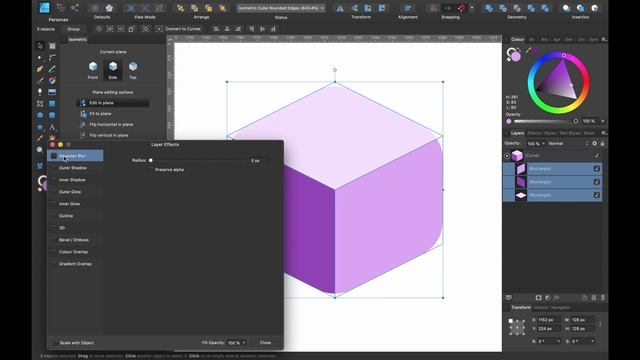The width and height of the screenshot is (640, 360).
Task: Click the Flip Vertical transform icon
Action: pyautogui.click(x=354, y=8)
